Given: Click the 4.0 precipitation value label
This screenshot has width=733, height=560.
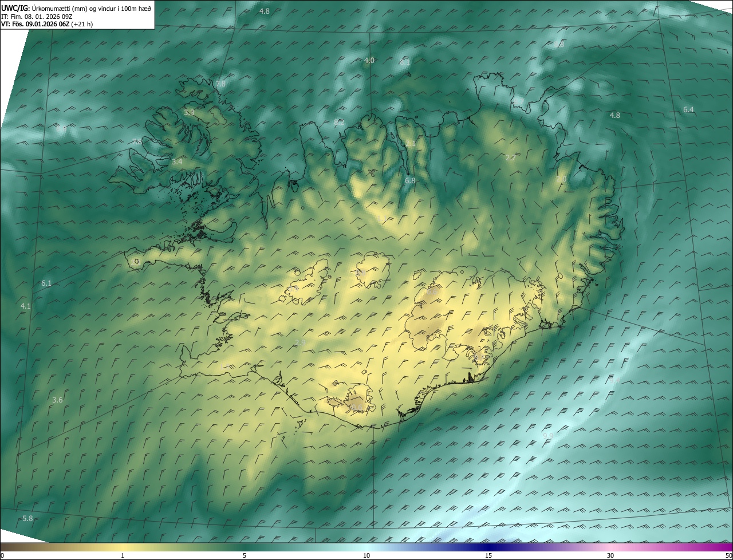Looking at the screenshot, I should click(369, 60).
